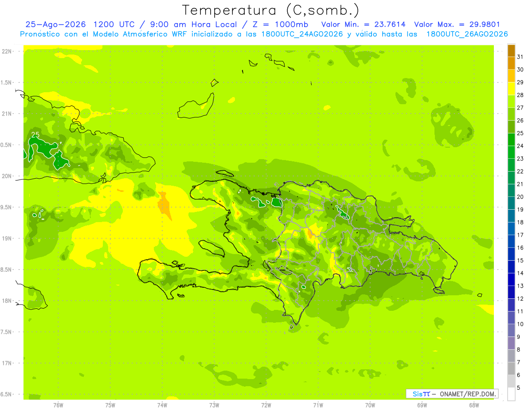Click the colorbar label "7"
Viewport: 532px width, 411px height.
(519, 362)
